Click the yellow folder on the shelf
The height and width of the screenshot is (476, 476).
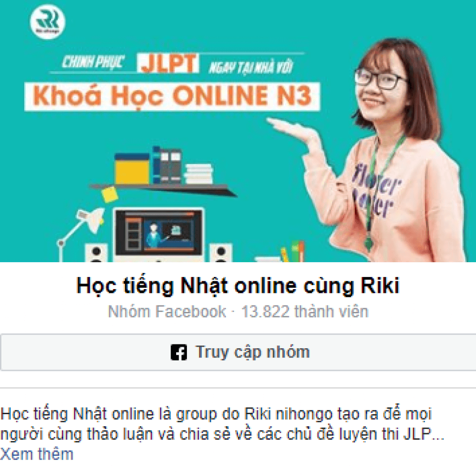(x=132, y=168)
